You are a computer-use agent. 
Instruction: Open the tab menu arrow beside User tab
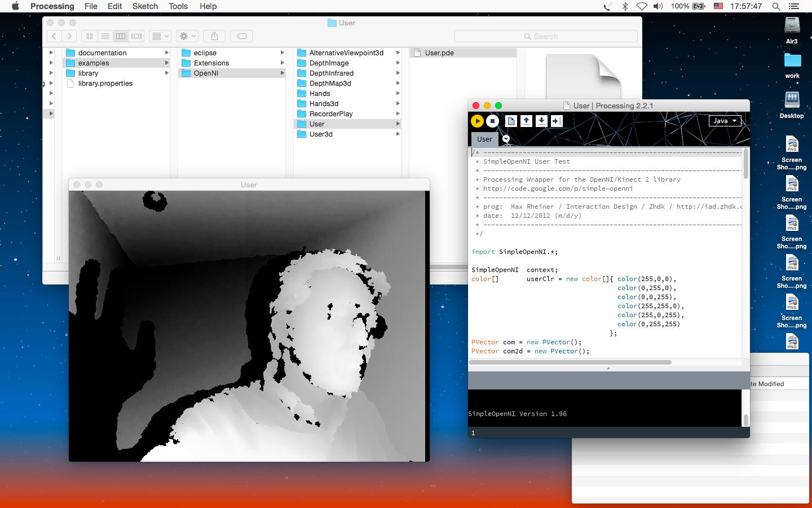[506, 139]
